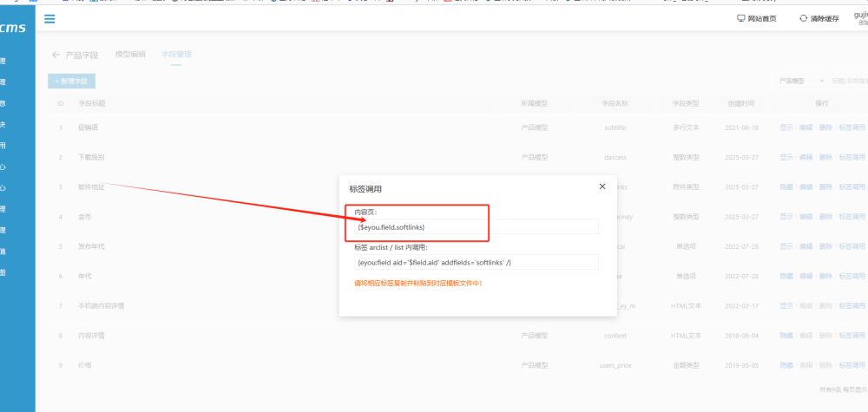
Task: Click the 新增字段 button
Action: [71, 81]
